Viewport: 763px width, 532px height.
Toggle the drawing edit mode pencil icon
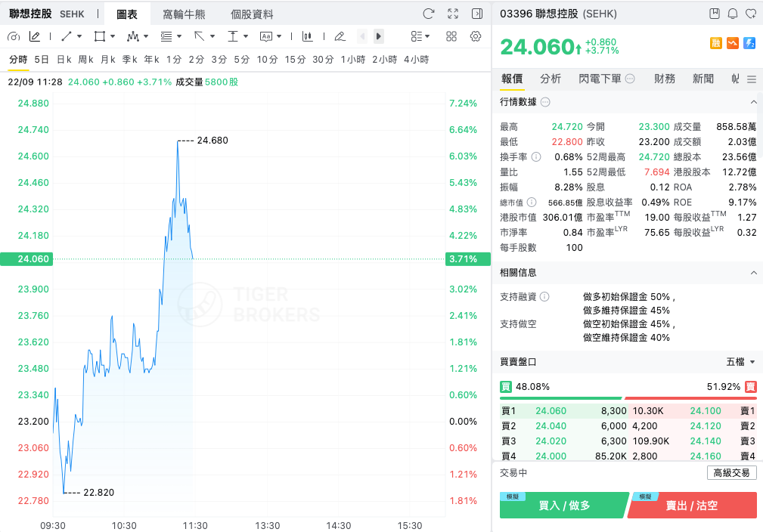35,36
